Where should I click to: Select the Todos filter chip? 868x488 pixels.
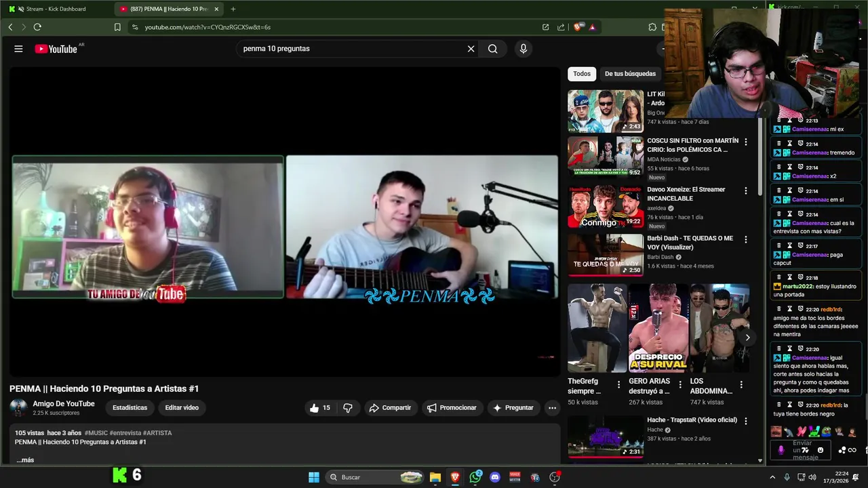click(582, 74)
